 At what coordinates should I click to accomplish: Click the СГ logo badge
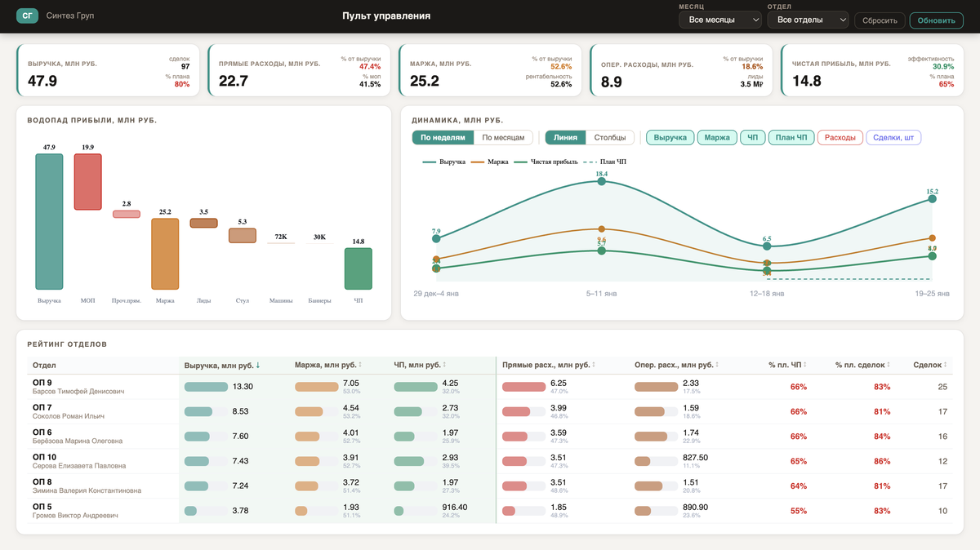[27, 16]
